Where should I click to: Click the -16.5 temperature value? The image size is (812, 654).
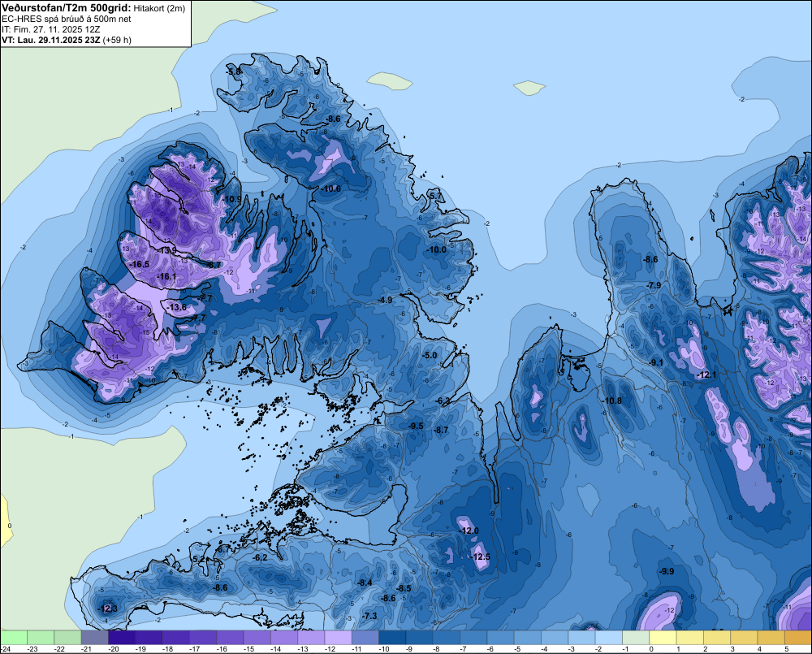[140, 264]
